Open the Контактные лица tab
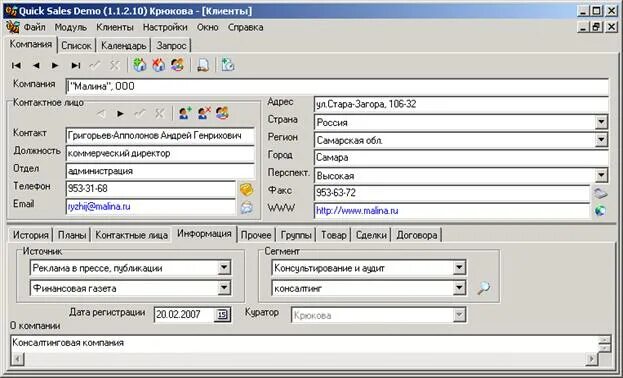623x378 pixels. pos(132,235)
